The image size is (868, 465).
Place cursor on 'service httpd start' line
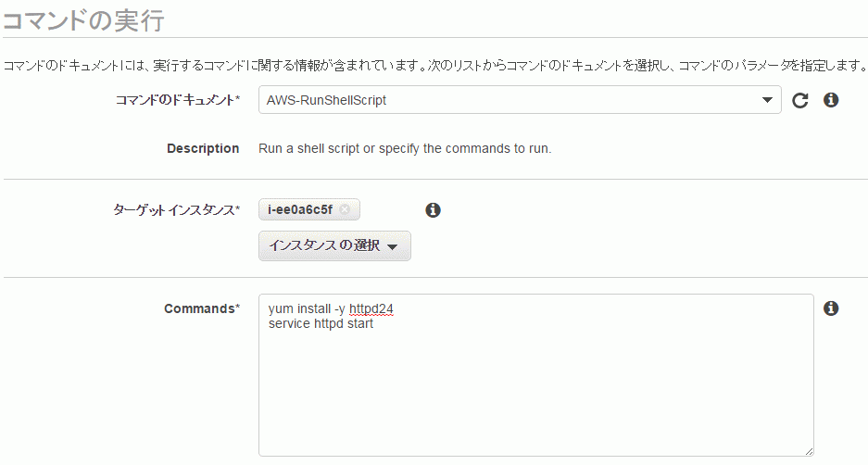321,324
